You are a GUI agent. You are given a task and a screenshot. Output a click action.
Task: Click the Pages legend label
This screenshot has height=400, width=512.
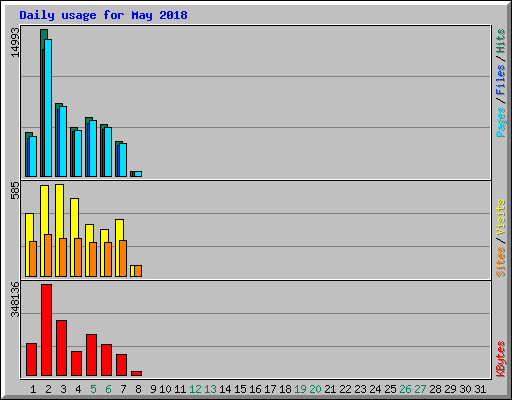point(501,122)
